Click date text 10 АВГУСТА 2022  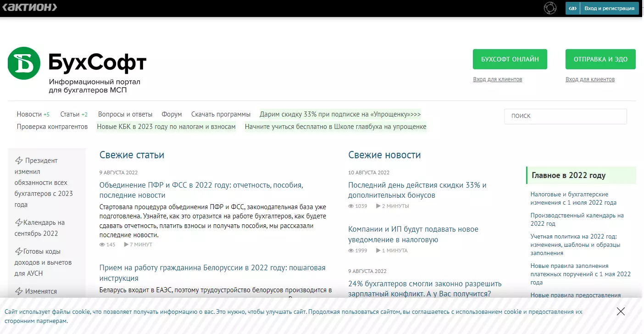369,173
